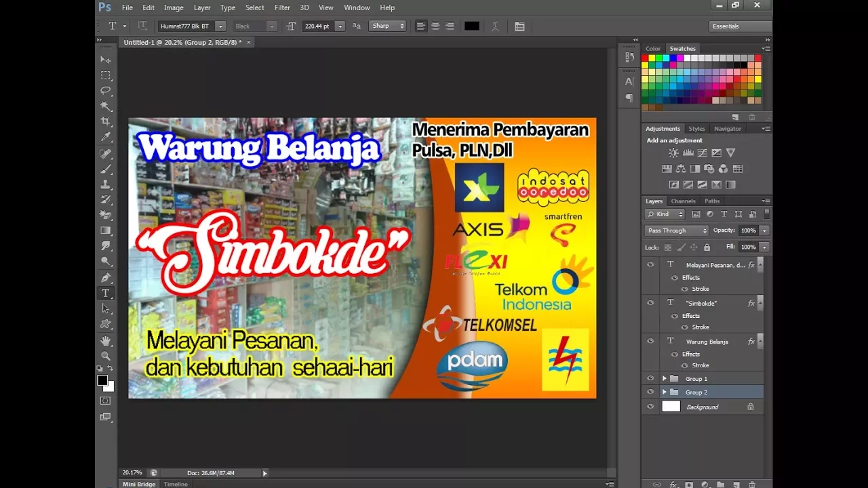Click the foreground color swatch
Viewport: 868px width, 488px height.
tap(102, 380)
